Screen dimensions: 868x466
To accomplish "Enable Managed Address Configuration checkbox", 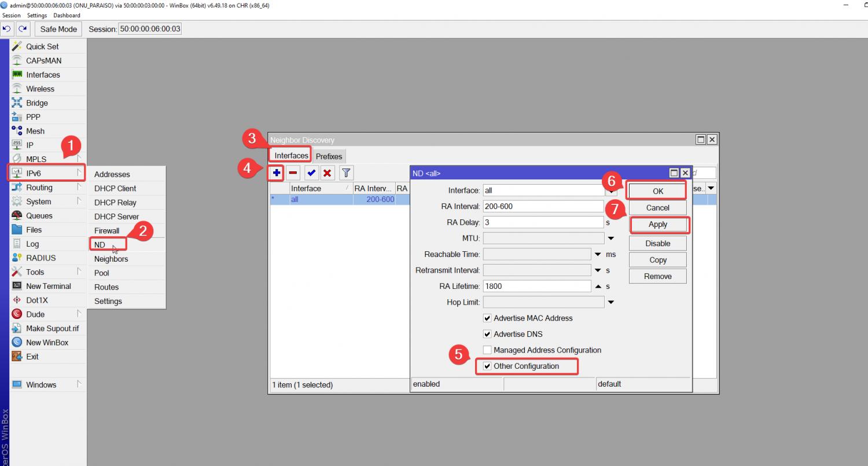I will pos(487,350).
